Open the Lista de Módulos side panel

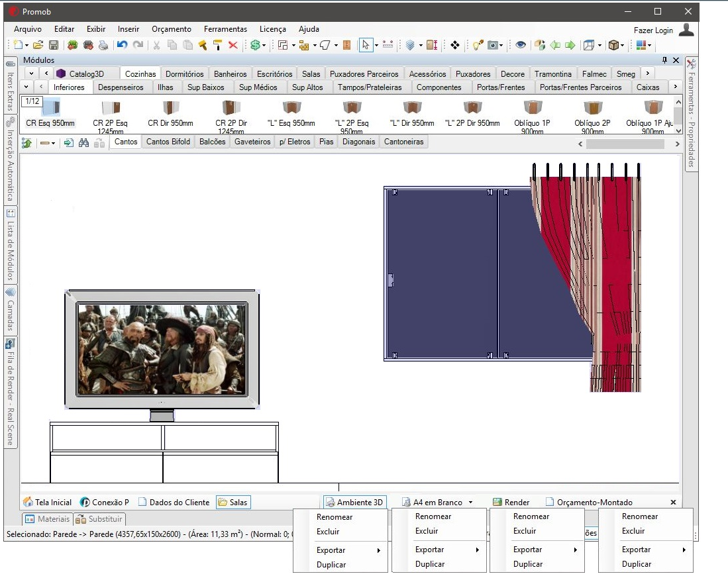coord(10,244)
